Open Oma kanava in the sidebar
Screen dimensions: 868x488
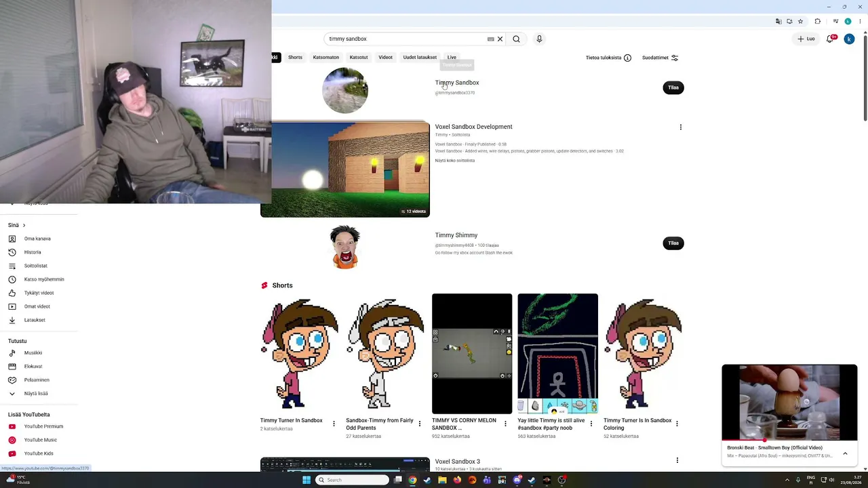[37, 239]
